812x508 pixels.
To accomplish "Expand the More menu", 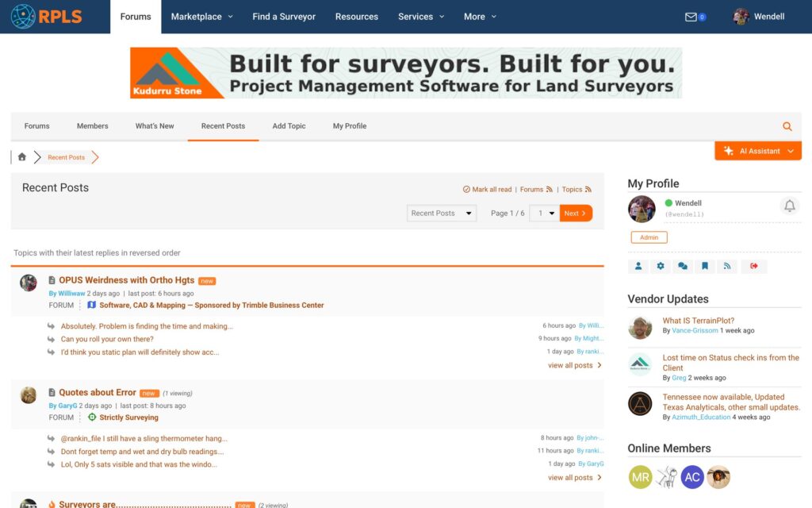I will point(480,17).
